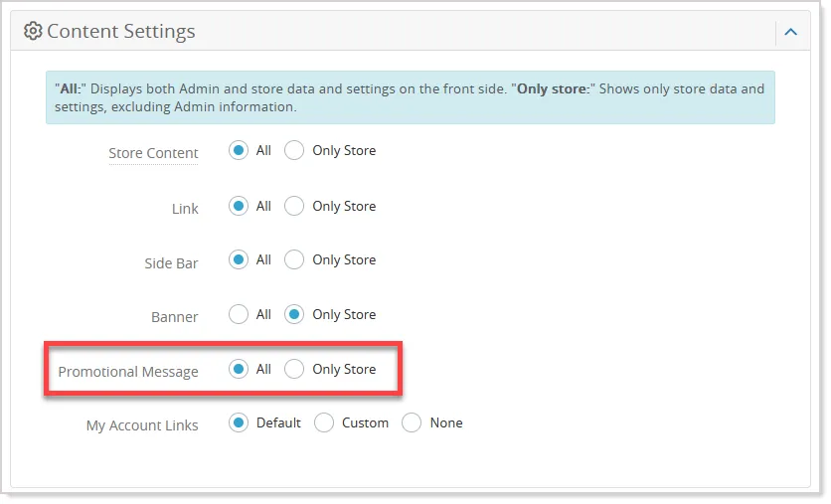Select Only Store for Promotional Message
This screenshot has height=504, width=831.
pyautogui.click(x=294, y=369)
